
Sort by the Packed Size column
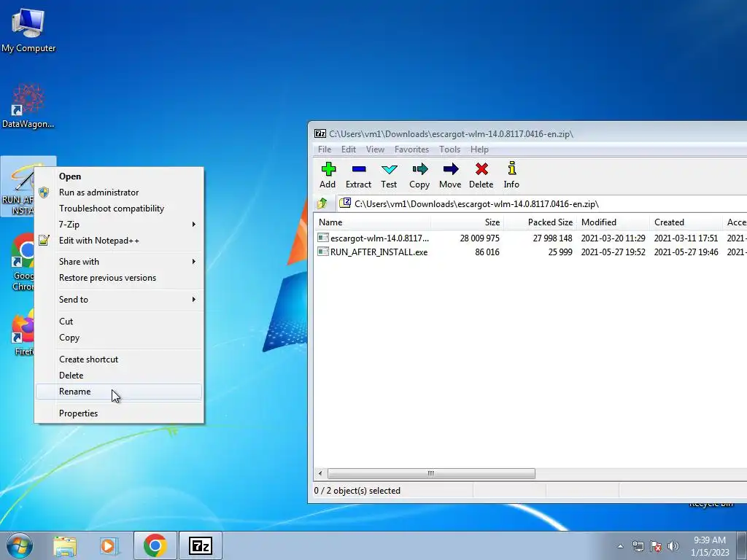(541, 222)
